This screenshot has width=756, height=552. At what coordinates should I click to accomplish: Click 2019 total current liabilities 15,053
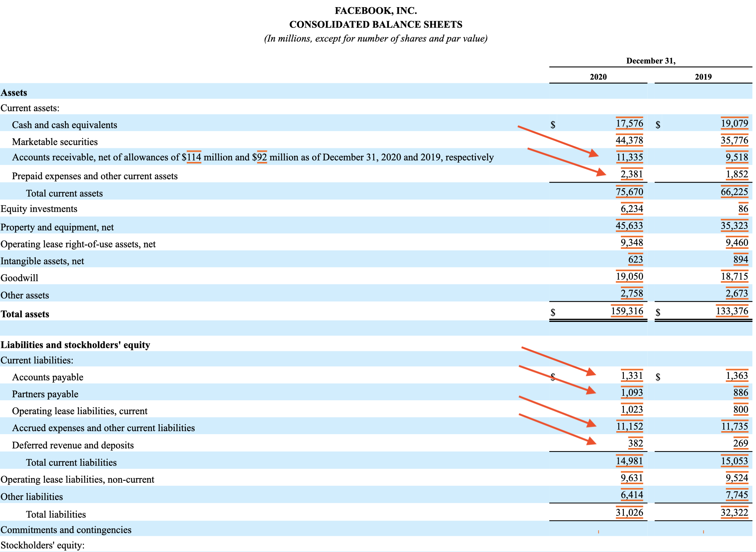[734, 461]
